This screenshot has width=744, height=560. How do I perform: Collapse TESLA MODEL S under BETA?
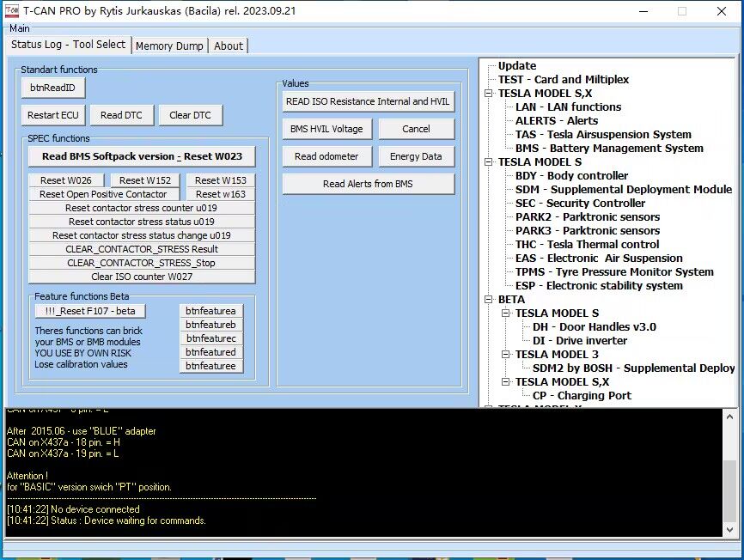(506, 313)
